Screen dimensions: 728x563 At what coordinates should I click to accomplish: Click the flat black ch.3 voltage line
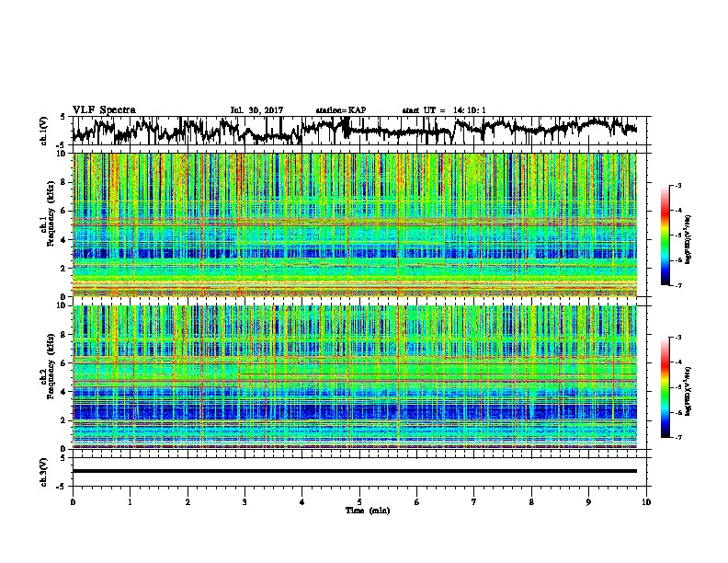pyautogui.click(x=355, y=471)
